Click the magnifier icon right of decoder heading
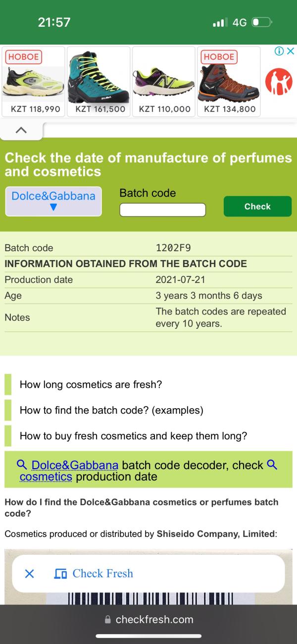 click(272, 465)
